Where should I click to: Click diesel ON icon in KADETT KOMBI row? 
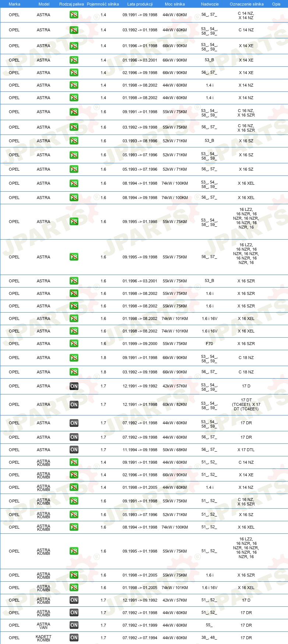coord(74,638)
